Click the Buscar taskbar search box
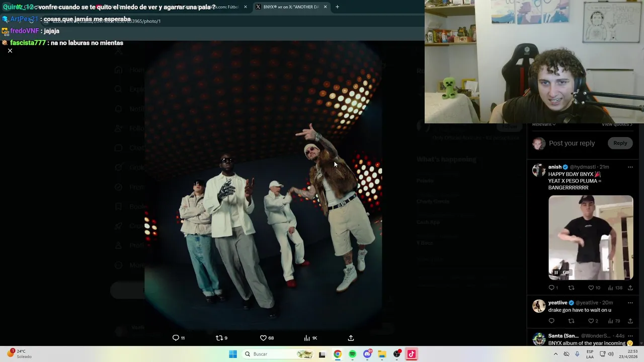This screenshot has height=362, width=644. (279, 354)
